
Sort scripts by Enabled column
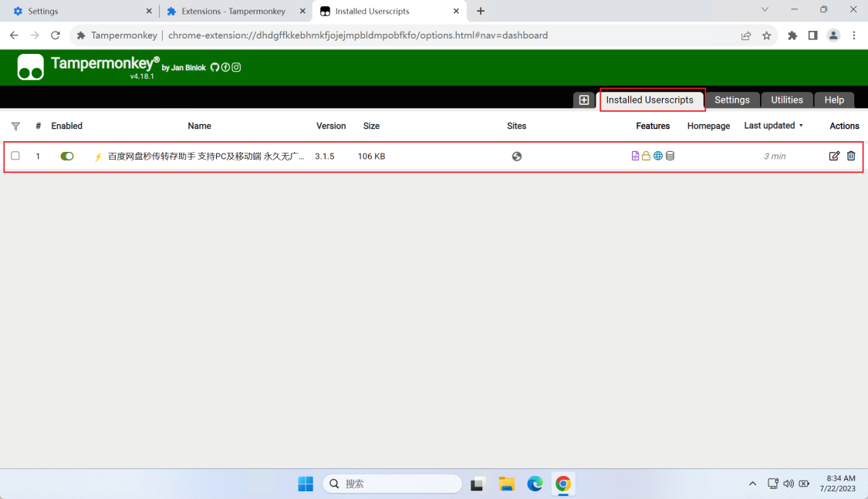pyautogui.click(x=66, y=126)
